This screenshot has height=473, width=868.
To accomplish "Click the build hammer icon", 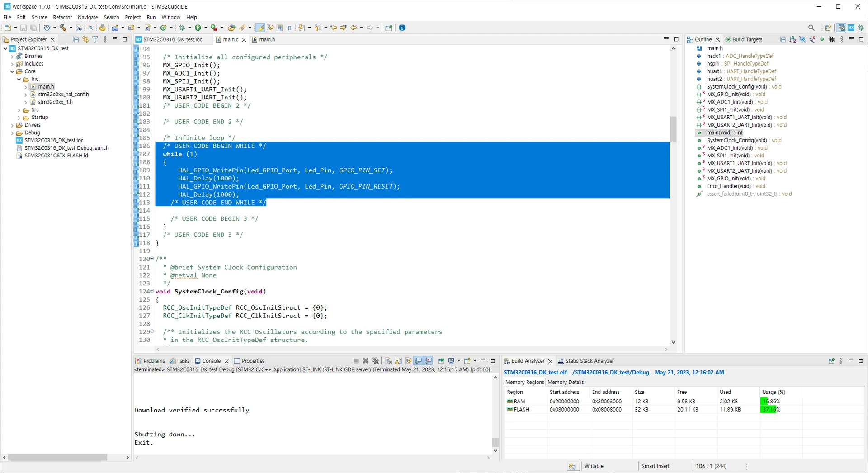I will (x=63, y=28).
